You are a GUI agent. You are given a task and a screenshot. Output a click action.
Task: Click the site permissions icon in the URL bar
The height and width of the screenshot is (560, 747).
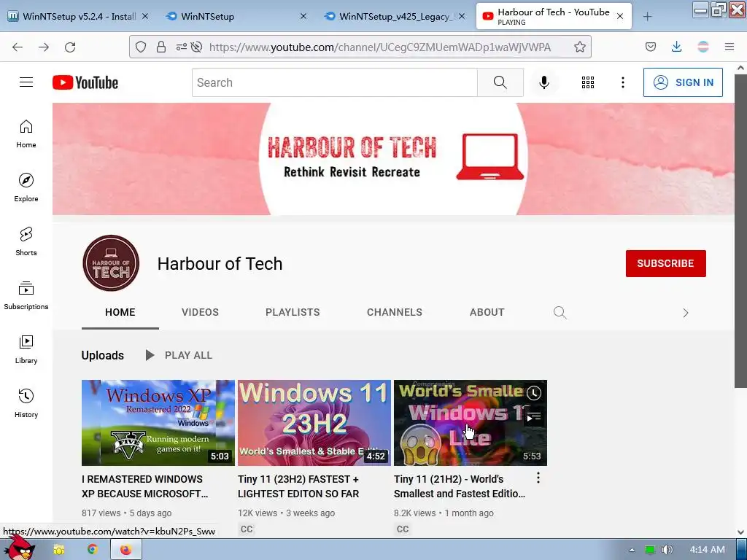click(181, 47)
